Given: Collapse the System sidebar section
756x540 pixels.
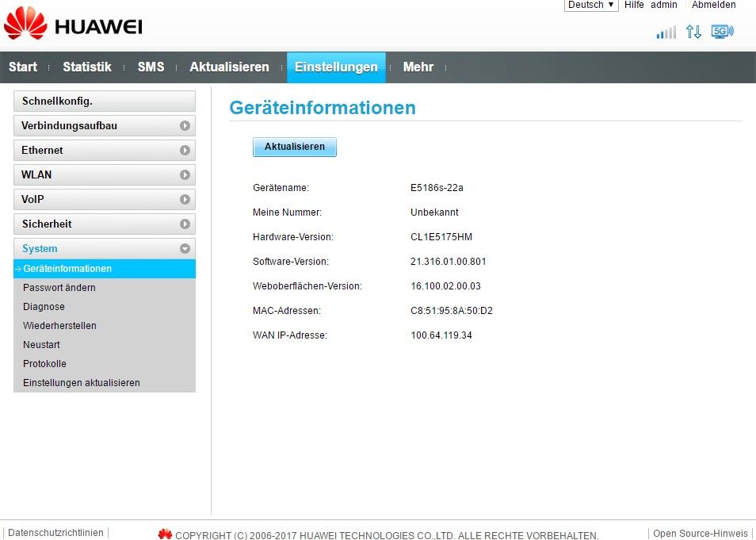Looking at the screenshot, I should click(184, 249).
